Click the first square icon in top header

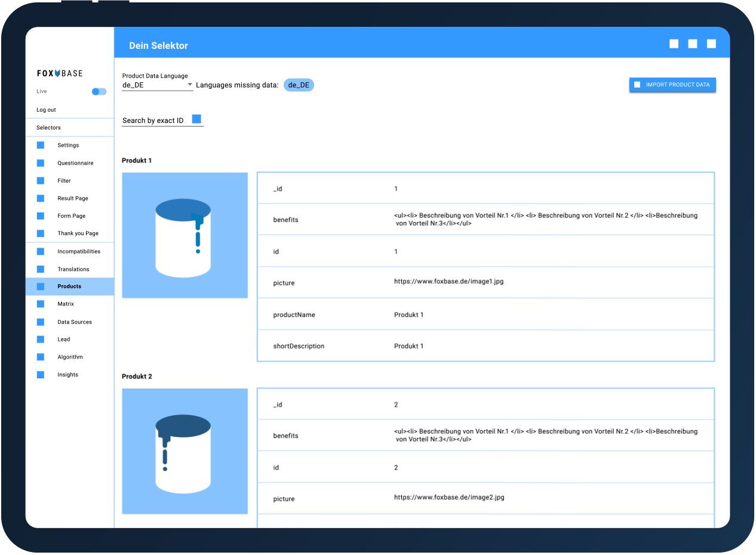(x=674, y=44)
